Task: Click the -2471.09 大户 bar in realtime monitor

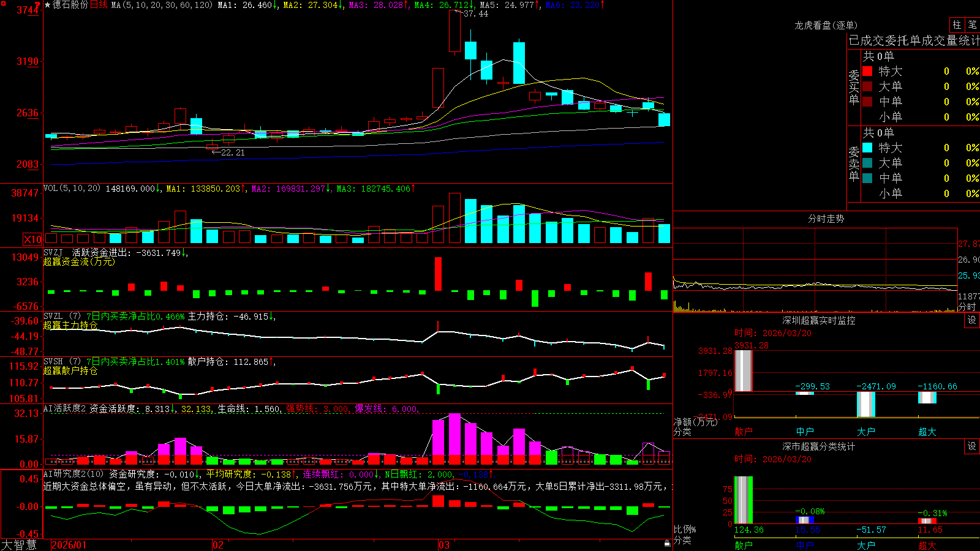Action: click(865, 404)
